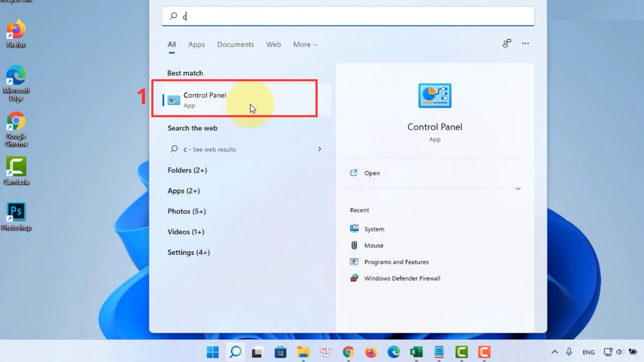This screenshot has height=362, width=644.
Task: Launch Firefox from the desktop shortcut
Action: click(x=16, y=30)
